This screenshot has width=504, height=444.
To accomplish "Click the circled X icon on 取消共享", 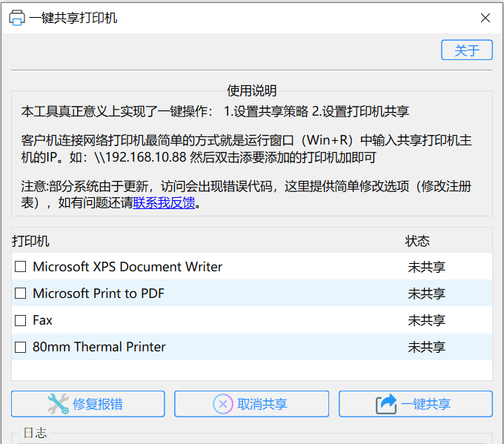I will (x=223, y=404).
